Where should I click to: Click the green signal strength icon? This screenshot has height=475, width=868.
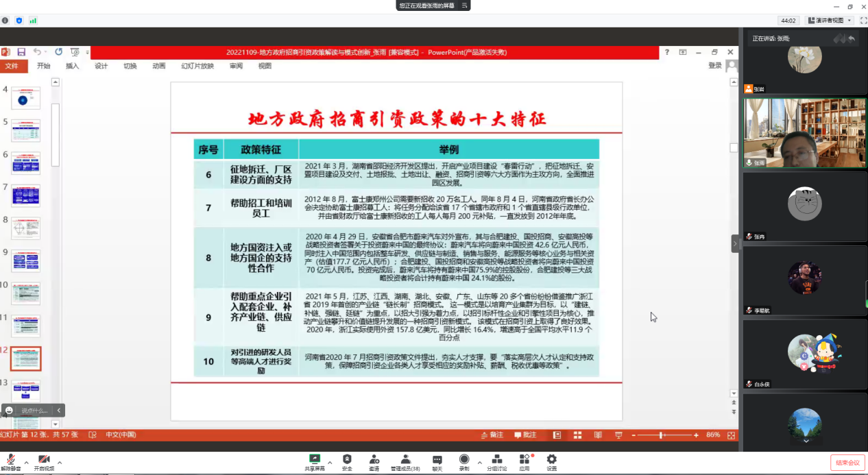click(33, 21)
